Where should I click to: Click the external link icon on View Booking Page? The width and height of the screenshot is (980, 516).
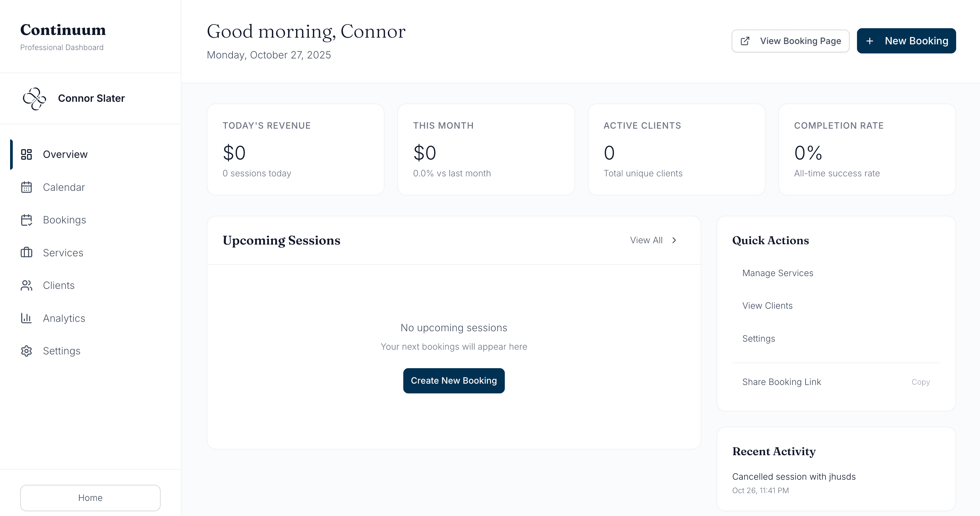(x=745, y=41)
